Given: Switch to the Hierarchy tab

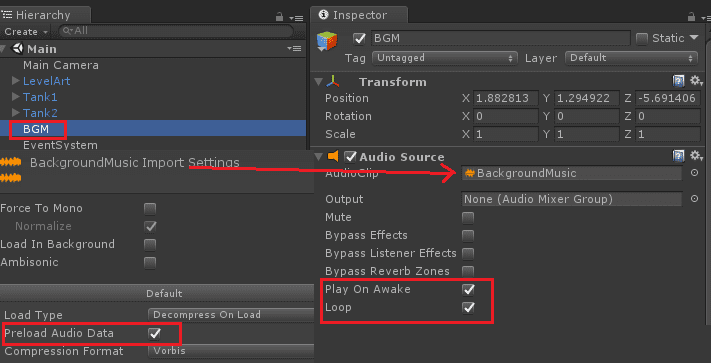Looking at the screenshot, I should tap(44, 15).
